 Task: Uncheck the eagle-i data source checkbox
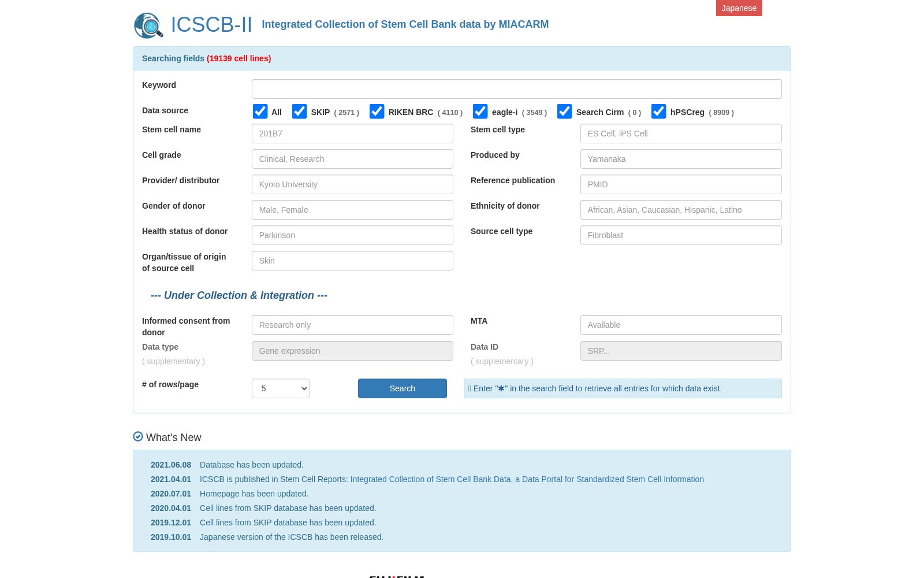pos(480,112)
